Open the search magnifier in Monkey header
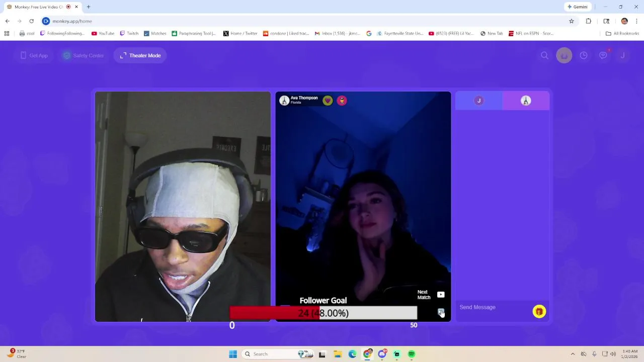 coord(544,55)
